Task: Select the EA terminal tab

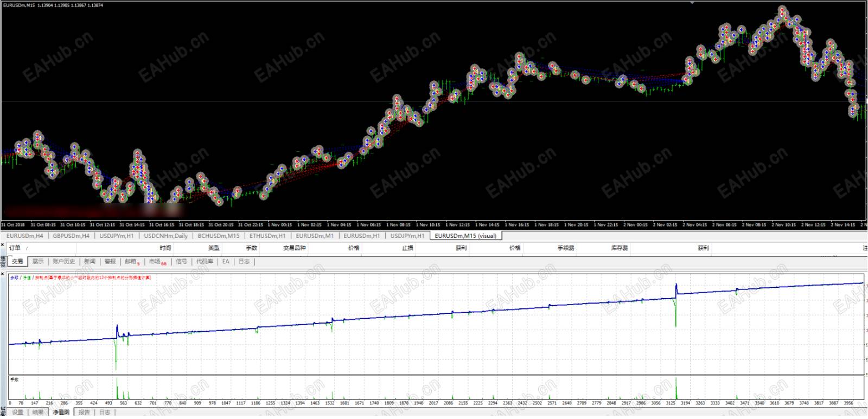Action: [x=226, y=261]
